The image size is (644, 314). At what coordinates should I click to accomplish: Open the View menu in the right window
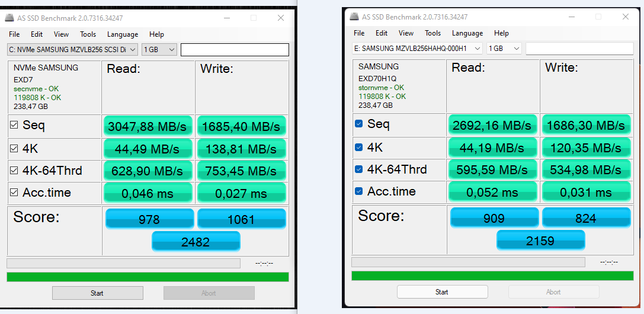[406, 33]
